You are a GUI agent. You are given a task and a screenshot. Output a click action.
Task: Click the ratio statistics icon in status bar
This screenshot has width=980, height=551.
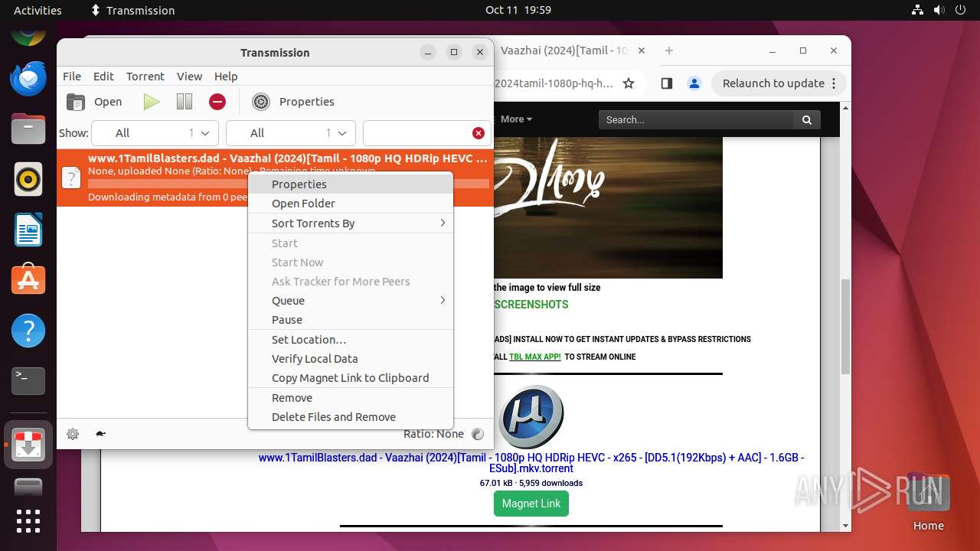(479, 434)
